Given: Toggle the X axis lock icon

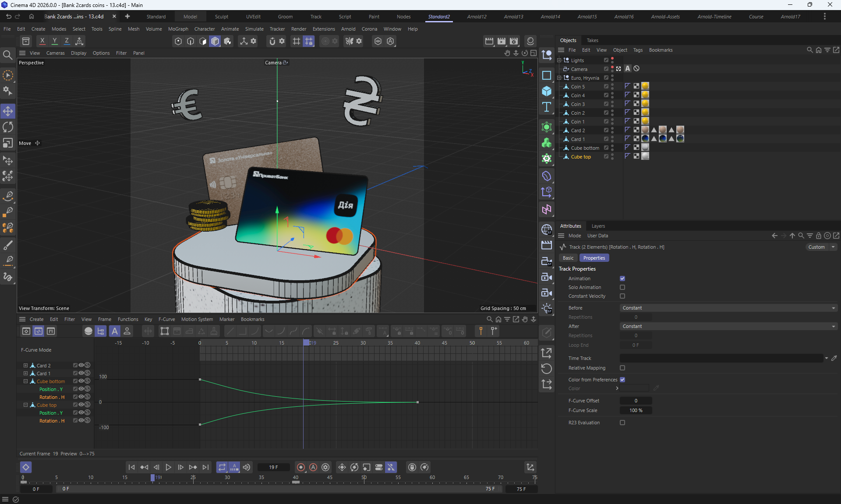Looking at the screenshot, I should coord(42,41).
